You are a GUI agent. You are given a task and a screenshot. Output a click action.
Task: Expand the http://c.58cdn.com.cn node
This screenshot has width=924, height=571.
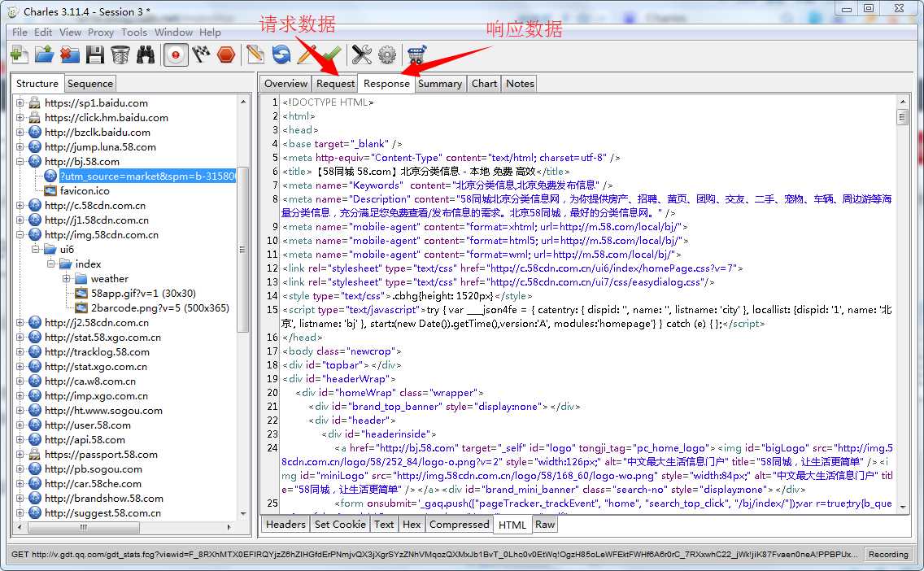[x=20, y=205]
